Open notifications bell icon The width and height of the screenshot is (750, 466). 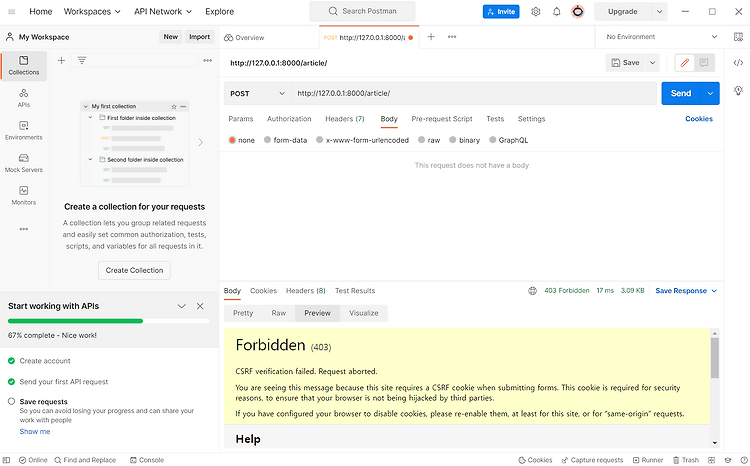click(x=557, y=11)
